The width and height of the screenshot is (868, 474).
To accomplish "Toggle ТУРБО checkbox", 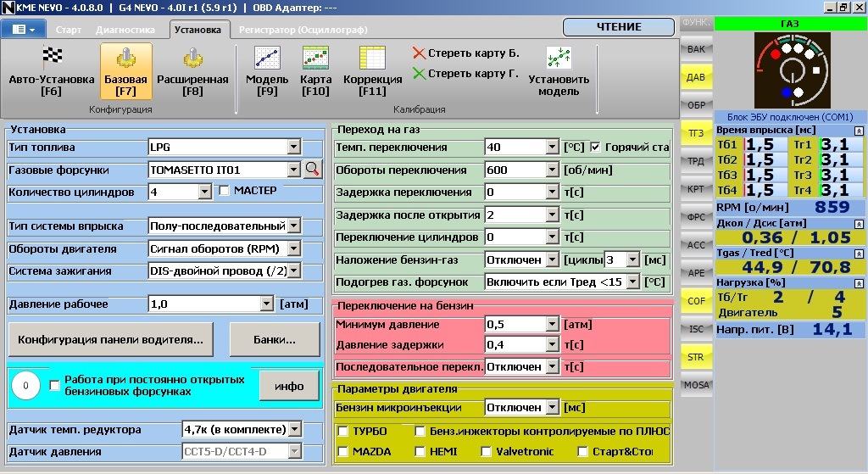I will (343, 432).
